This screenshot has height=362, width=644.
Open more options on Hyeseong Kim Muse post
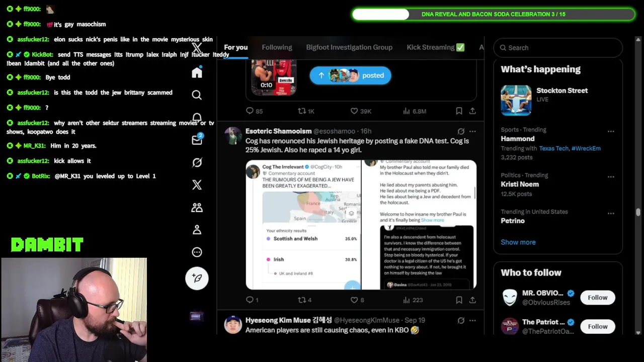[x=472, y=320]
